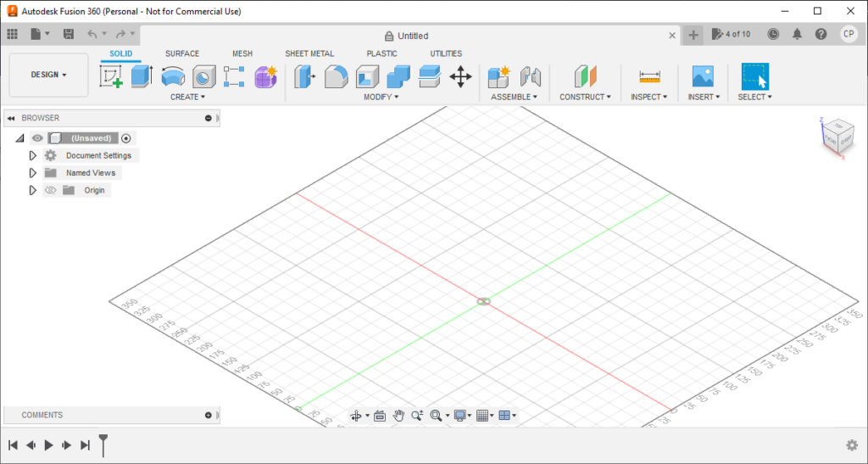Click the ViewCube in the corner
Image resolution: width=868 pixels, height=464 pixels.
838,136
